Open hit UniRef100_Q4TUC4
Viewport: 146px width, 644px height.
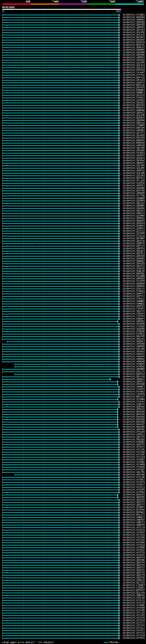click(x=134, y=30)
